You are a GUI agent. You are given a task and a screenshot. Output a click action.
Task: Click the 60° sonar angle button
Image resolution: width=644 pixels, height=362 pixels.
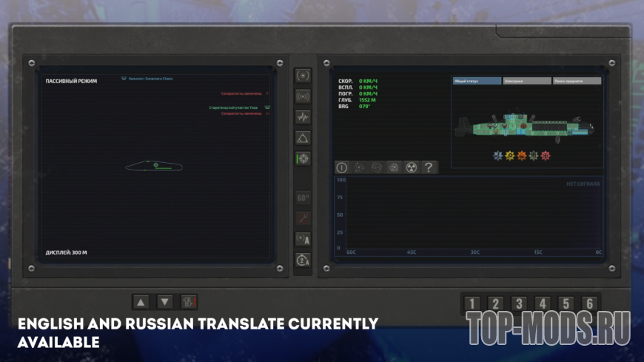(x=303, y=198)
